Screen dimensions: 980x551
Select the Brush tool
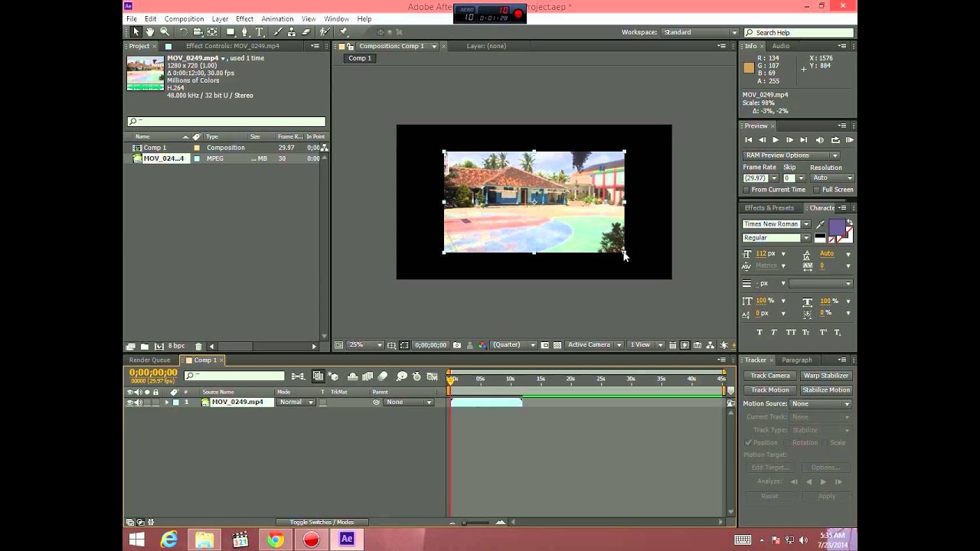pos(278,32)
